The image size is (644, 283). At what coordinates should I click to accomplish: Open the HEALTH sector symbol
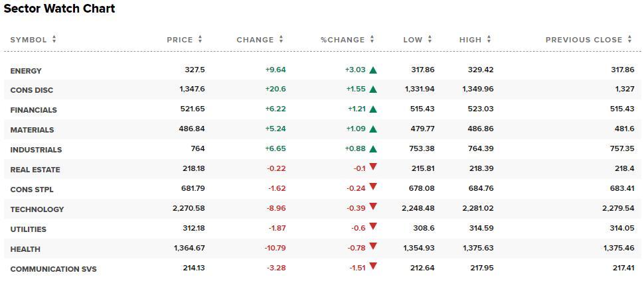coord(25,249)
